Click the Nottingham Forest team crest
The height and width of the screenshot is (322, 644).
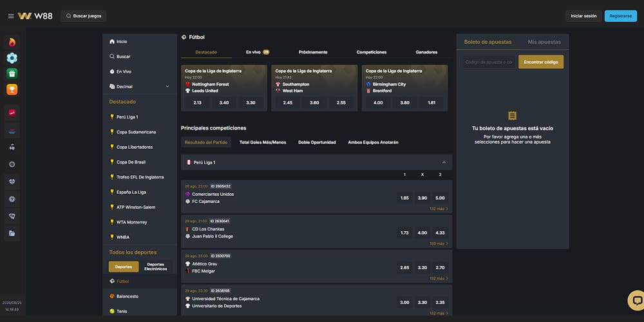pyautogui.click(x=187, y=84)
